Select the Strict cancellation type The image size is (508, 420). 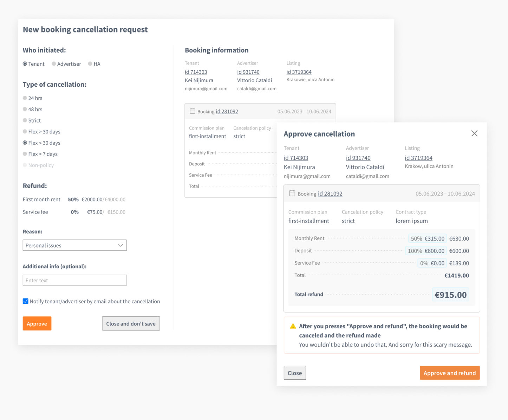pos(25,120)
